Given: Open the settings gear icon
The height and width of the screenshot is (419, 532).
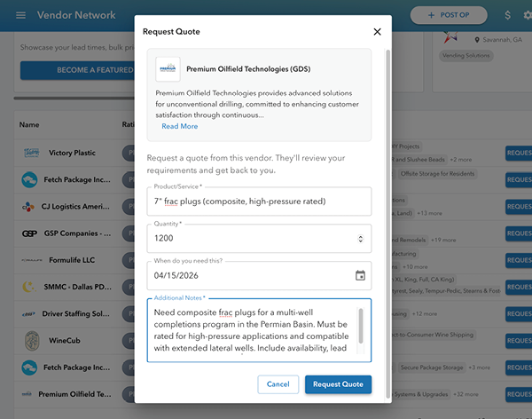Looking at the screenshot, I should point(528,15).
